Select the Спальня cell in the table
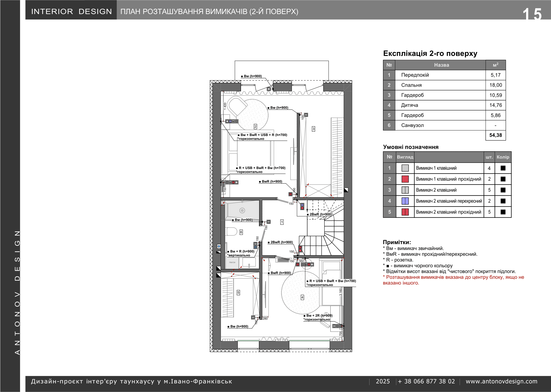 (x=440, y=85)
